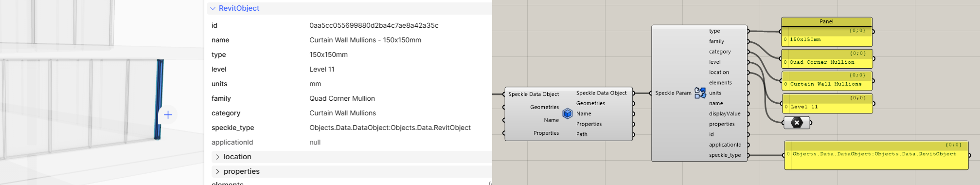980x185 pixels.
Task: Click the name output on Speckle Param
Action: (x=716, y=103)
